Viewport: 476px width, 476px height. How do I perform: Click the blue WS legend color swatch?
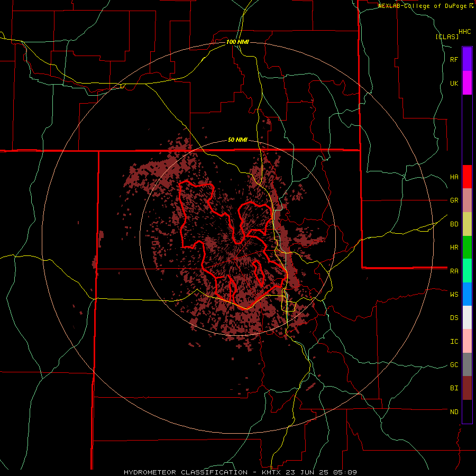pos(467,294)
